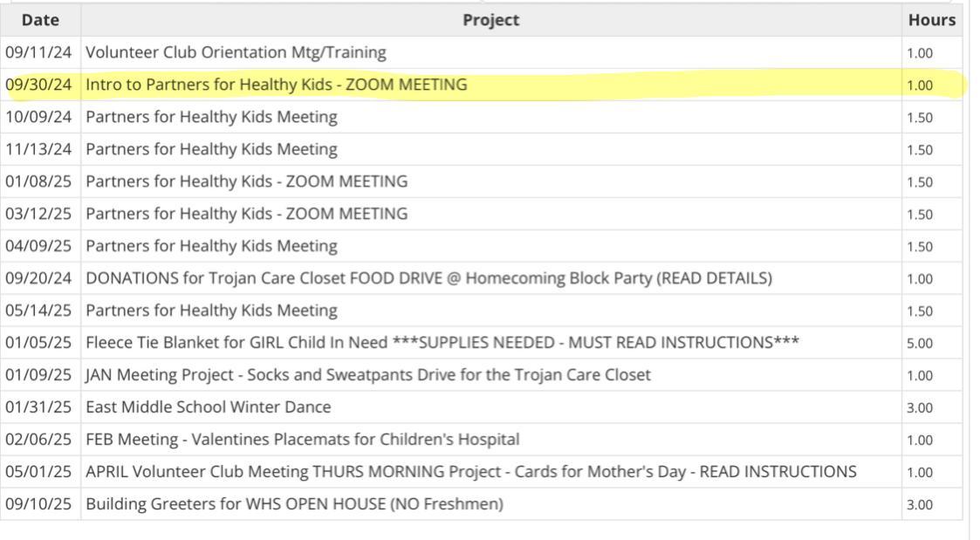Screen dimensions: 980x540
Task: Click Building Greeters for WHS OPEN HOUSE
Action: 294,504
